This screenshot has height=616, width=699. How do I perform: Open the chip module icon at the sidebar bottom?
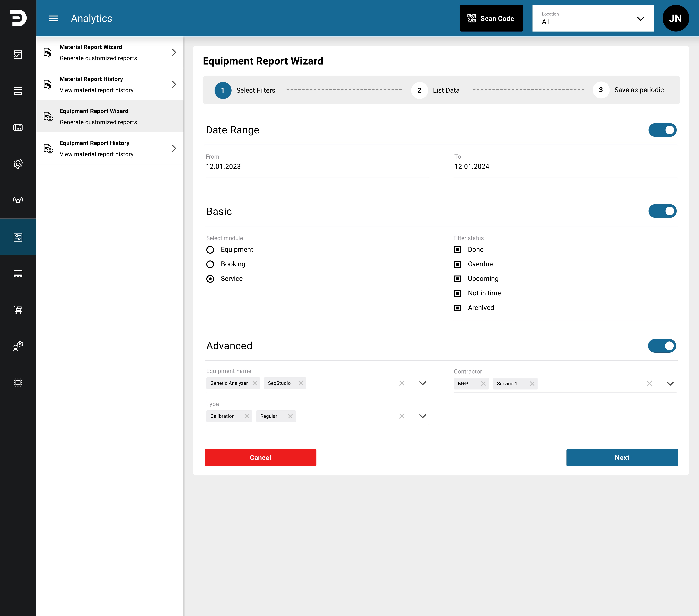18,383
